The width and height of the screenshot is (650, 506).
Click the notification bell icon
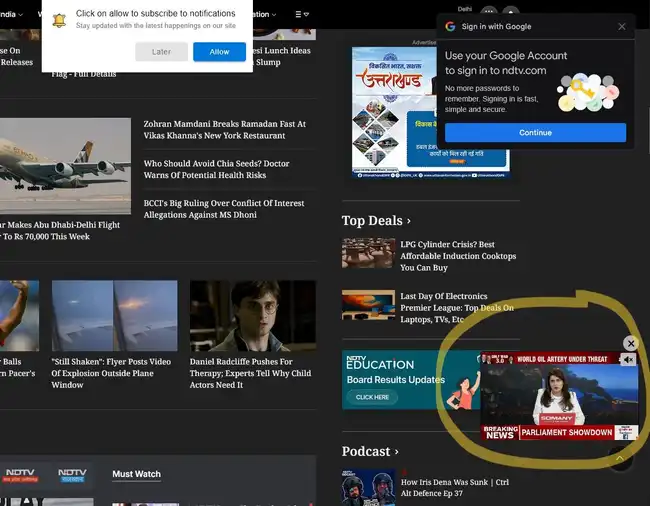[59, 20]
